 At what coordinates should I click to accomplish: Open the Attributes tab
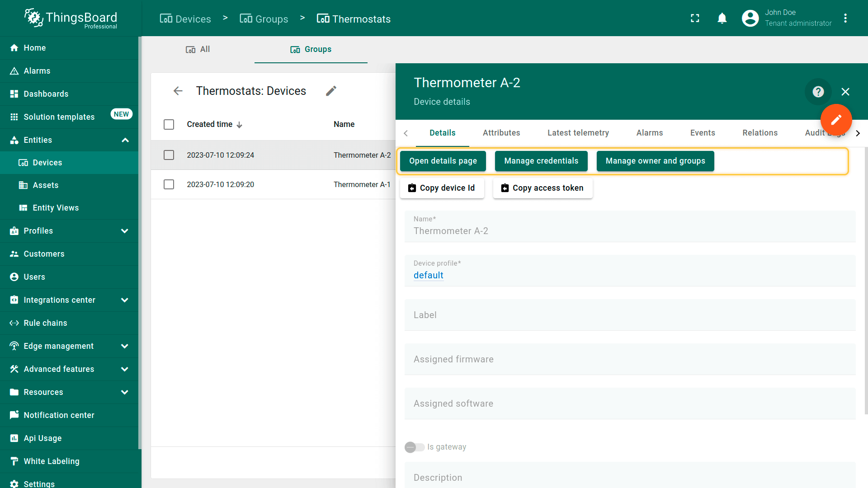tap(501, 133)
